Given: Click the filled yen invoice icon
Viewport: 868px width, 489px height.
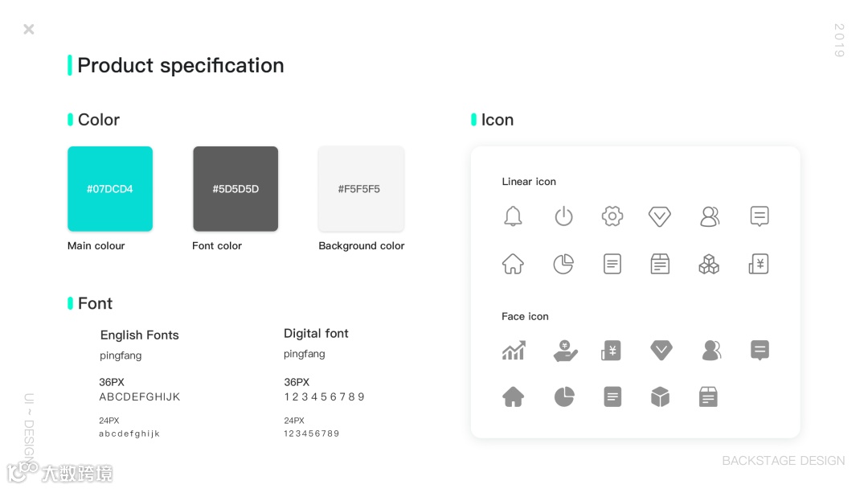Looking at the screenshot, I should [x=611, y=351].
